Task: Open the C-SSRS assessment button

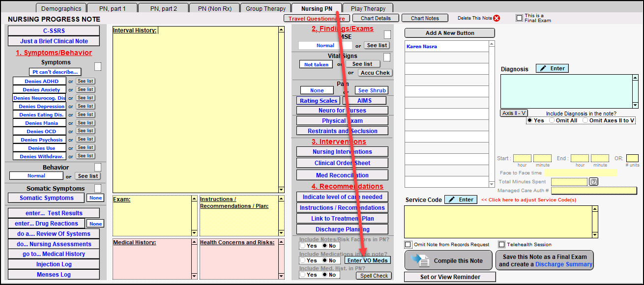Action: click(54, 31)
